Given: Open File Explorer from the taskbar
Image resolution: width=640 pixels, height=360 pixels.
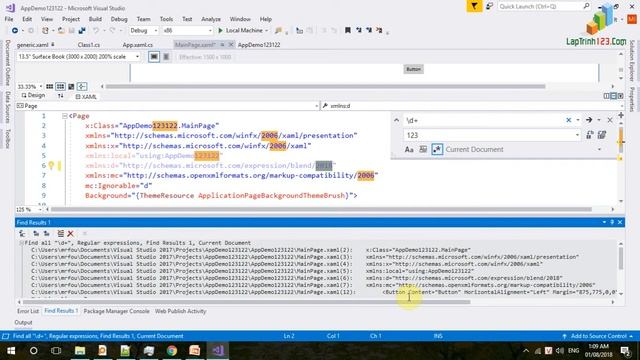Looking at the screenshot, I should click(80, 351).
